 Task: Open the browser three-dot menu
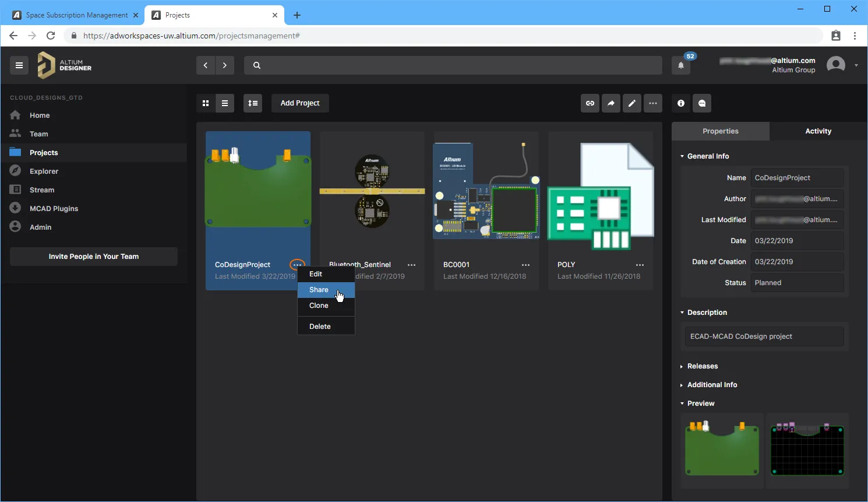[855, 36]
